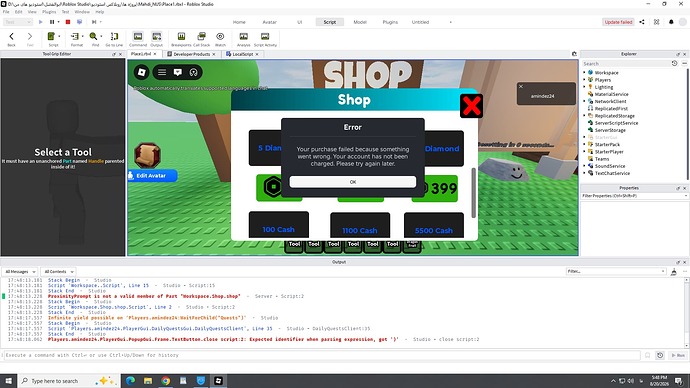Expand the Workspace node
This screenshot has width=690, height=388.
point(584,72)
